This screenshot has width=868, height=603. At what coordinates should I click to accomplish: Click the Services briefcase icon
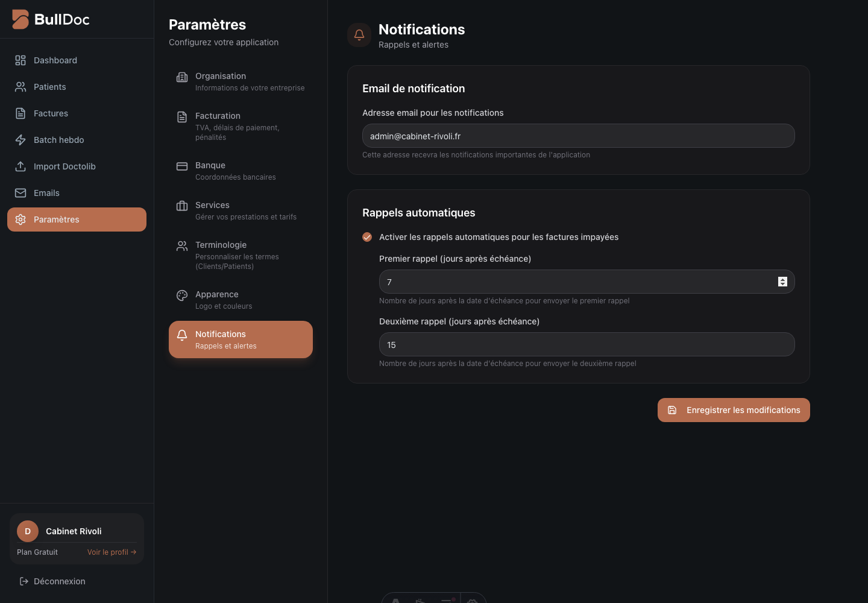(x=182, y=206)
